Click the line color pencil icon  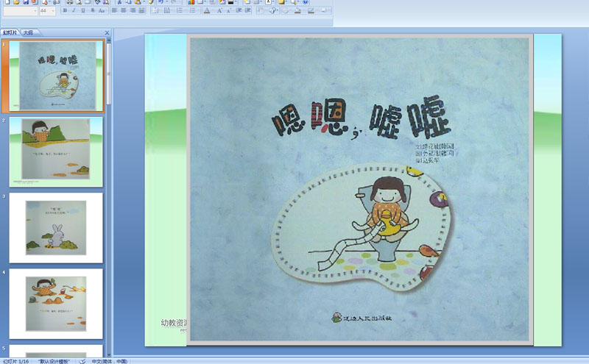pos(311,10)
